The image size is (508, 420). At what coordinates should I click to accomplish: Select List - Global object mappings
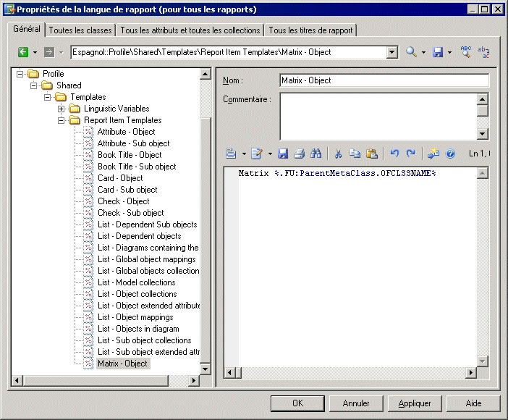147,259
